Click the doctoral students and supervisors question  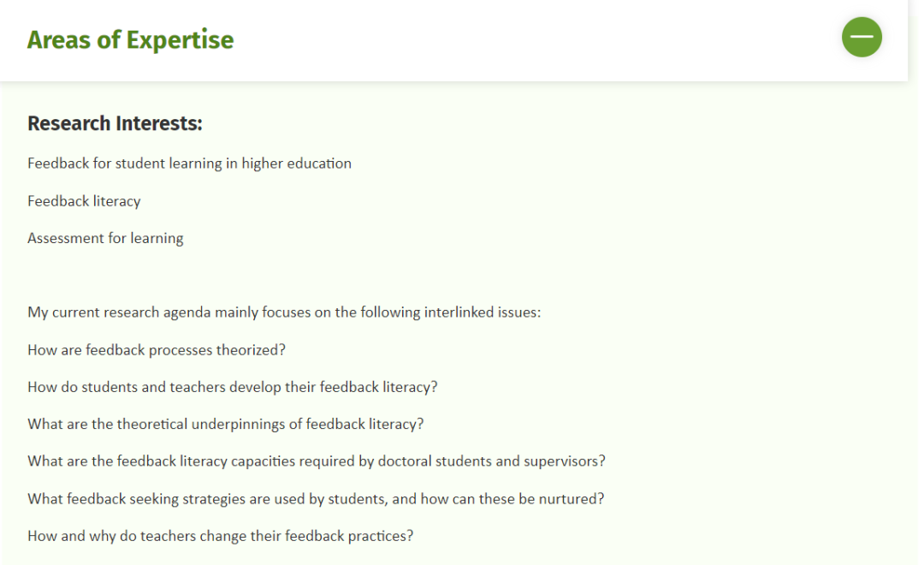(316, 461)
